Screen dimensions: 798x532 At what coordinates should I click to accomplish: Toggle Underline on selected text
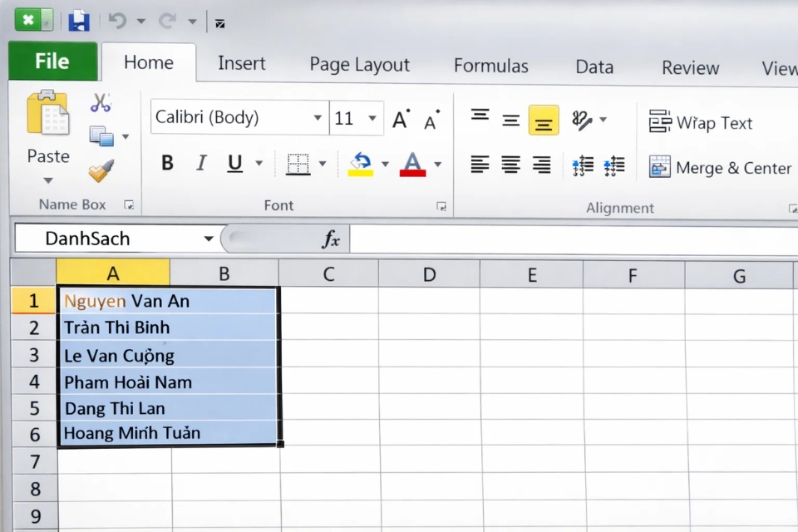[234, 163]
